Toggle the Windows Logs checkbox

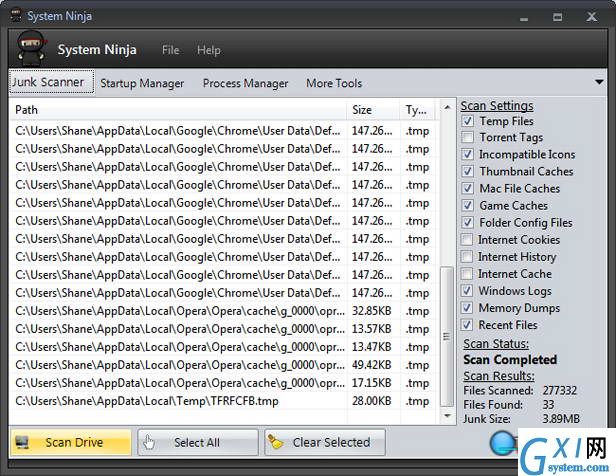[x=467, y=291]
